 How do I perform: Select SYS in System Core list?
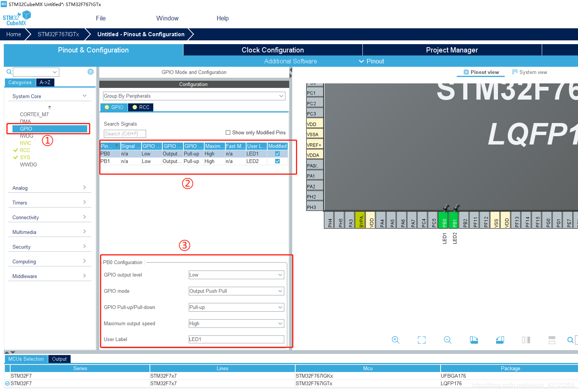[x=25, y=157]
